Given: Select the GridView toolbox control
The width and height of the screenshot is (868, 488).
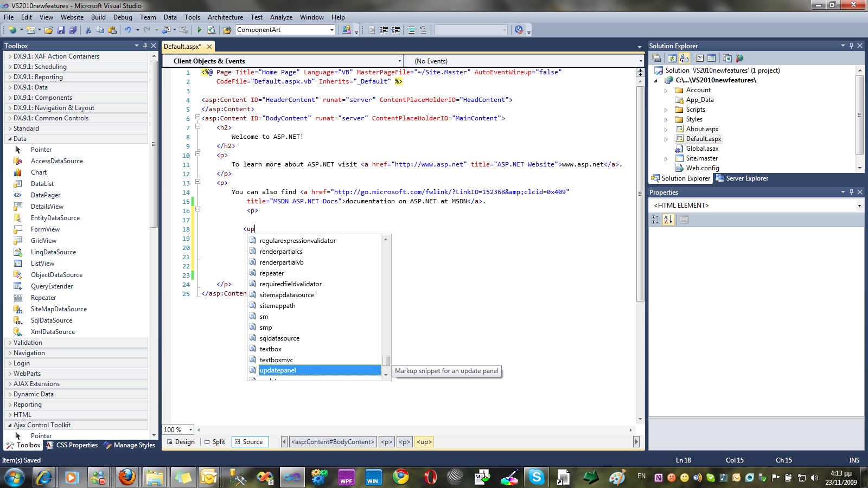Looking at the screenshot, I should click(x=43, y=241).
